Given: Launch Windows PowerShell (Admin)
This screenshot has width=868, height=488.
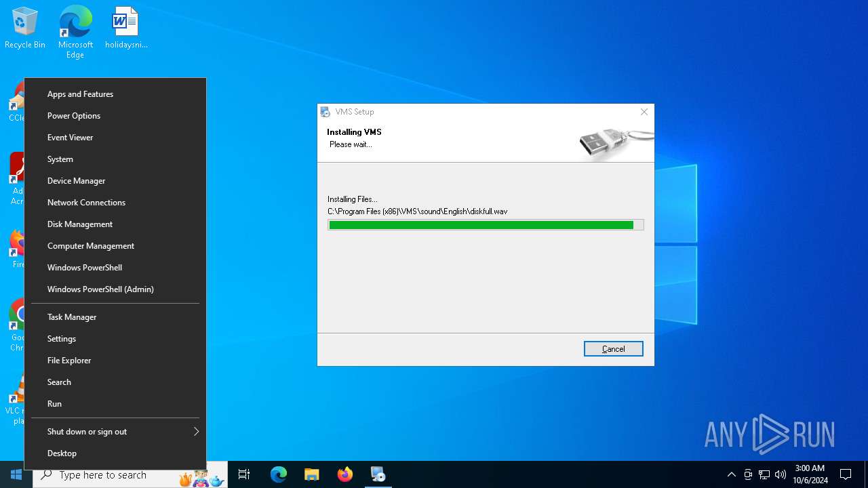Looking at the screenshot, I should [115, 289].
